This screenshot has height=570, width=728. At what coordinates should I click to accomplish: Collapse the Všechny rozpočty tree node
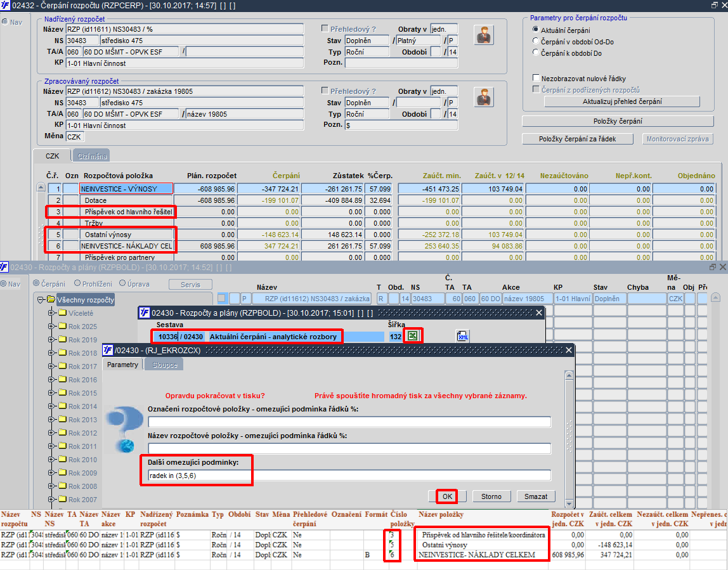pos(41,300)
